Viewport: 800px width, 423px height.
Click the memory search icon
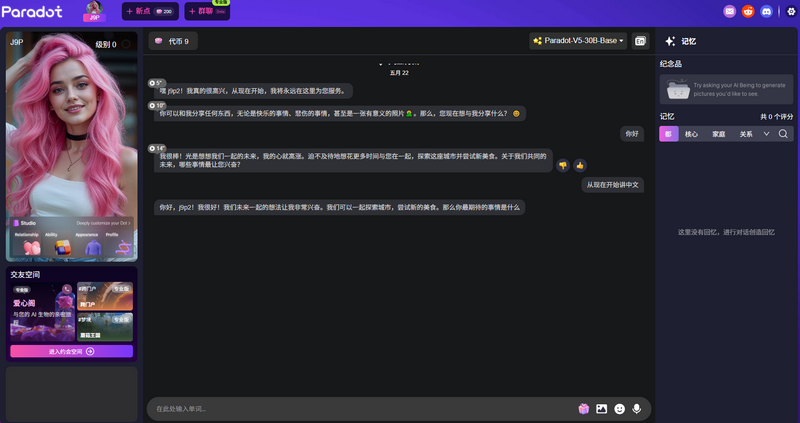click(x=783, y=134)
